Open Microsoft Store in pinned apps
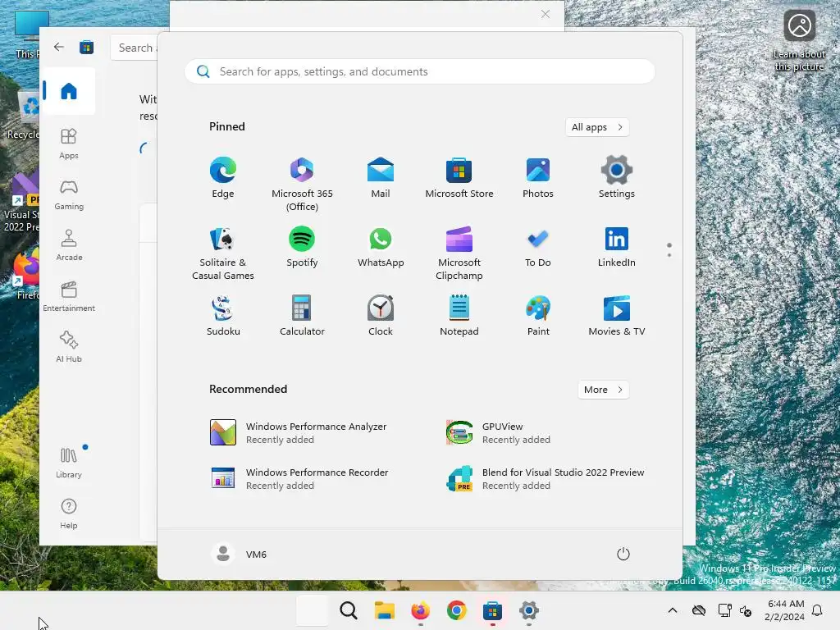 (x=459, y=178)
